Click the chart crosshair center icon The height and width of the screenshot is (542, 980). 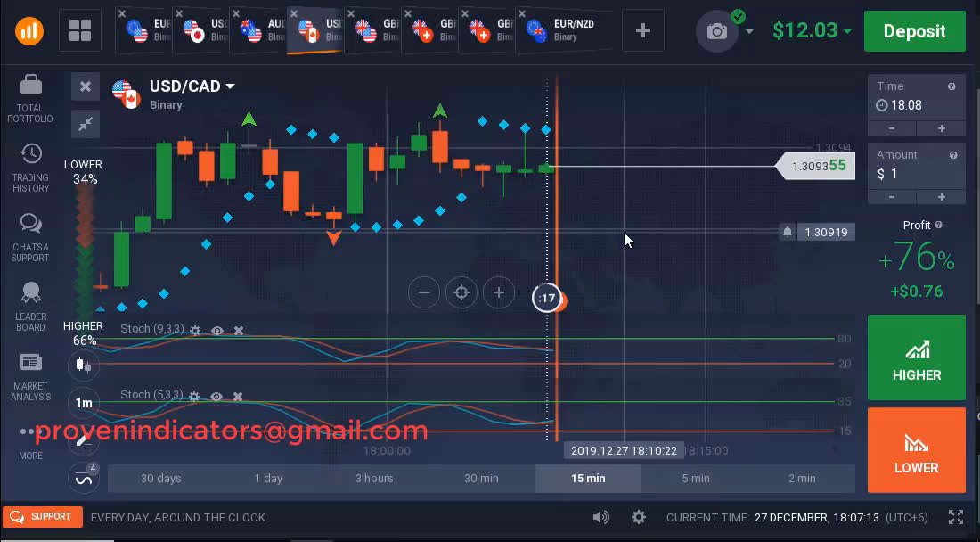click(x=461, y=292)
